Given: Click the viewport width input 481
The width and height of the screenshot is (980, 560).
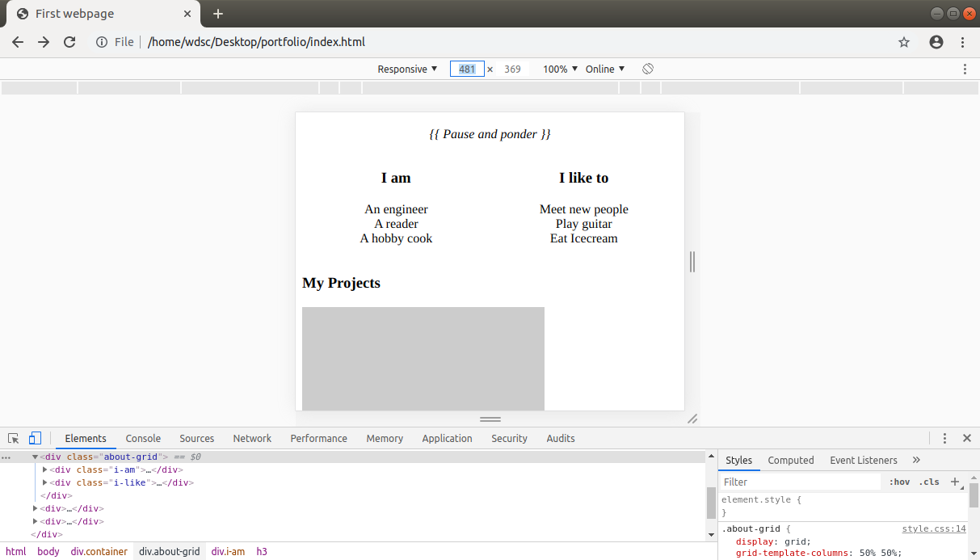Looking at the screenshot, I should pos(467,69).
